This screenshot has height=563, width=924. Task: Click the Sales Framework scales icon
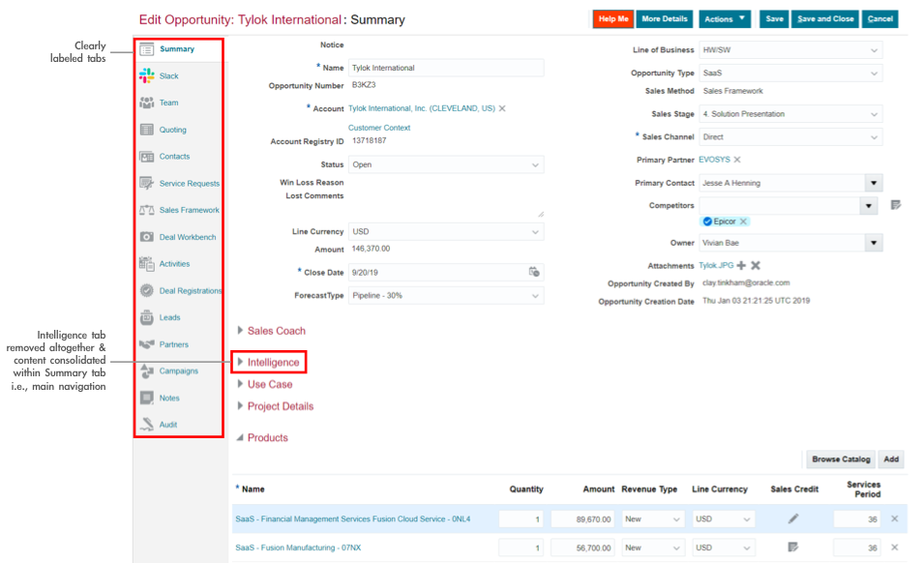pyautogui.click(x=147, y=210)
